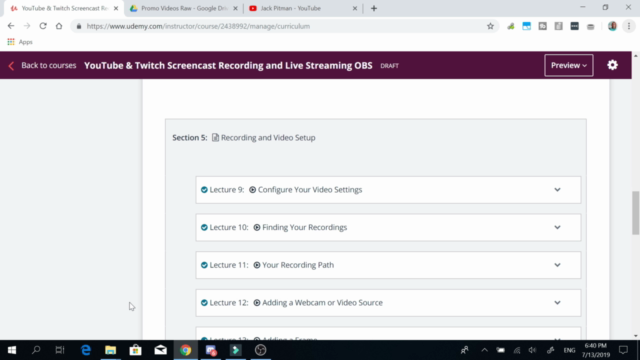
Task: Click the ENG language indicator in tray
Action: coord(569,350)
